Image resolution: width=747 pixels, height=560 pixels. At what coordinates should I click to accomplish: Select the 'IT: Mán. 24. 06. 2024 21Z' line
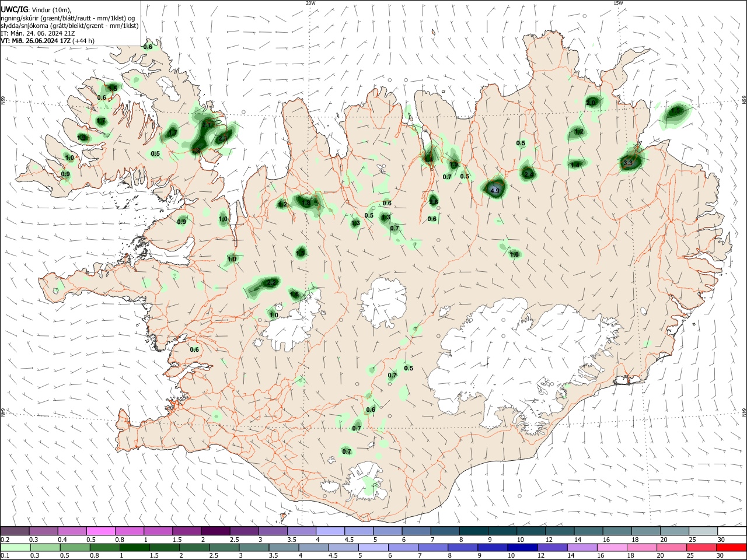[x=38, y=33]
